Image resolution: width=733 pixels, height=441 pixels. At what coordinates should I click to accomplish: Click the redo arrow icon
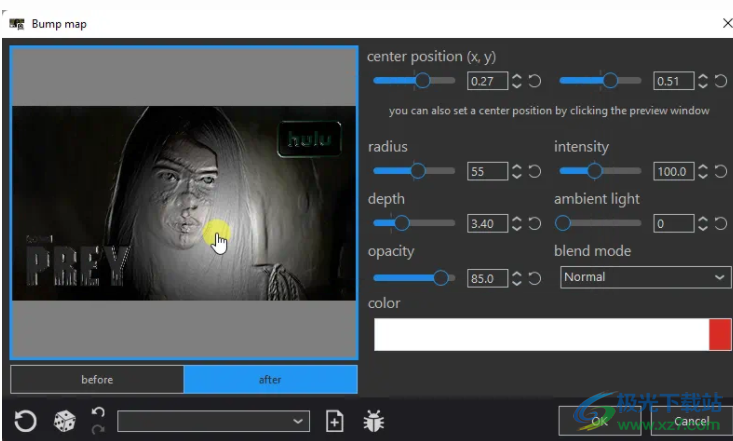[x=98, y=429]
